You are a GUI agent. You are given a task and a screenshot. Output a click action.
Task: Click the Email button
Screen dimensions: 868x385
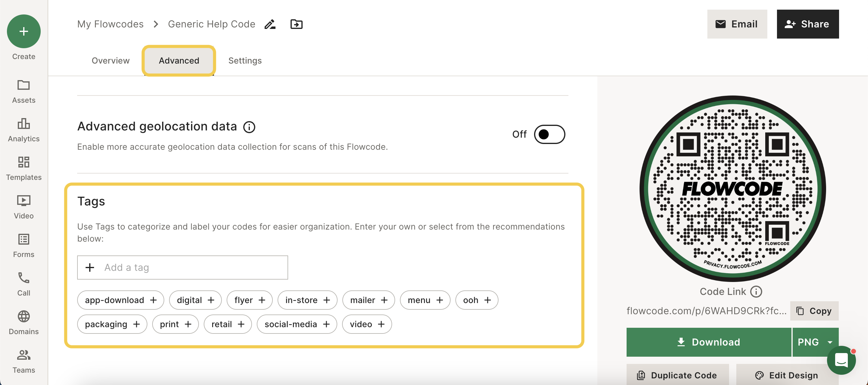point(737,24)
